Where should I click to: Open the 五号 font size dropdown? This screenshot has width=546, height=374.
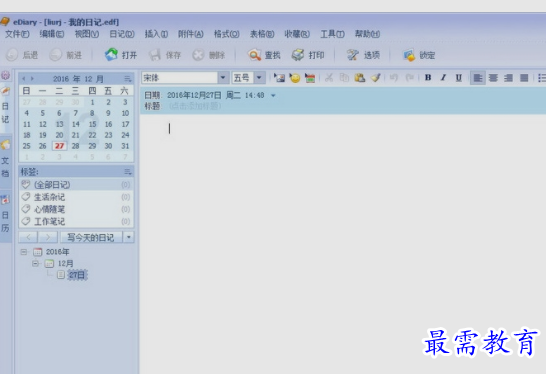pyautogui.click(x=259, y=78)
